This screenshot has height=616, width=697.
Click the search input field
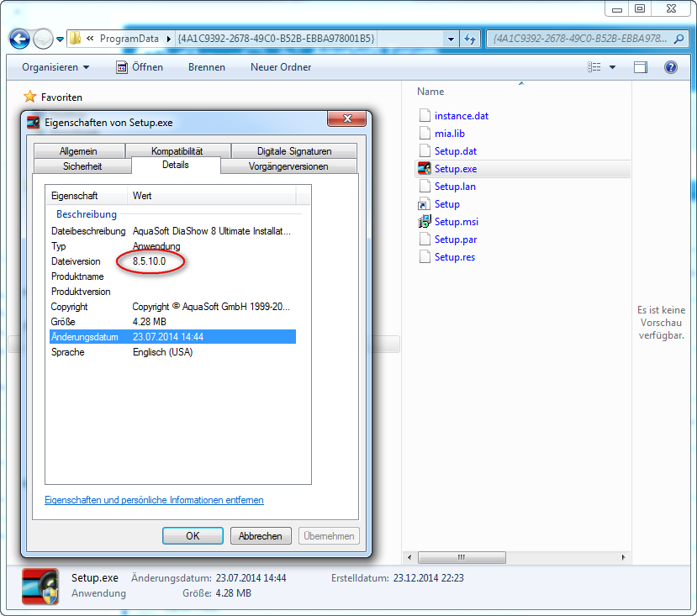[x=580, y=39]
